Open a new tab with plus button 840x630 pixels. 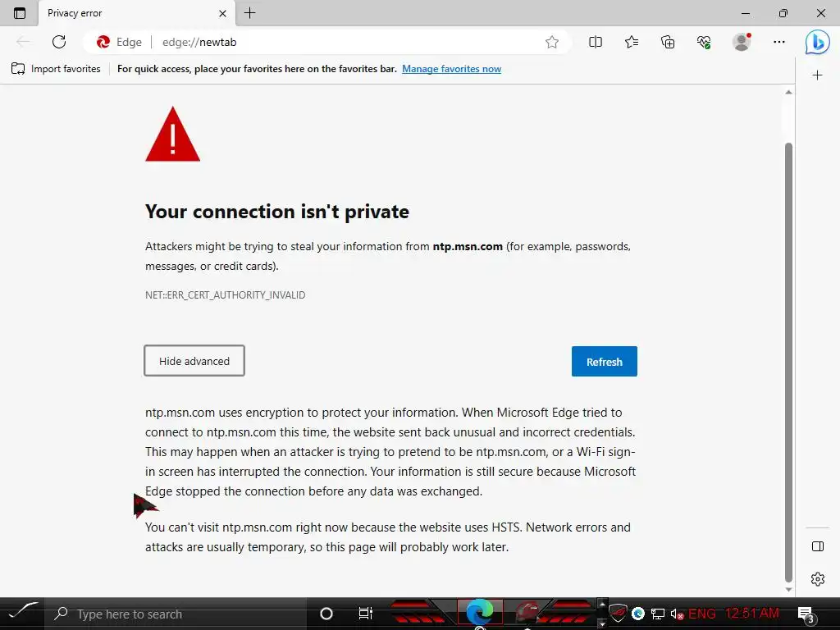249,13
